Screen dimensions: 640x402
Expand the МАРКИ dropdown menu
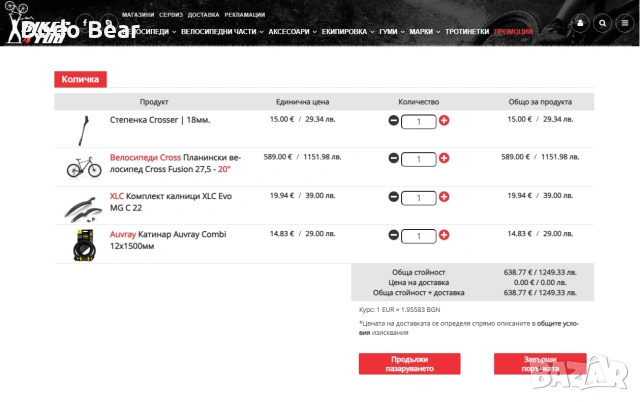coord(424,31)
